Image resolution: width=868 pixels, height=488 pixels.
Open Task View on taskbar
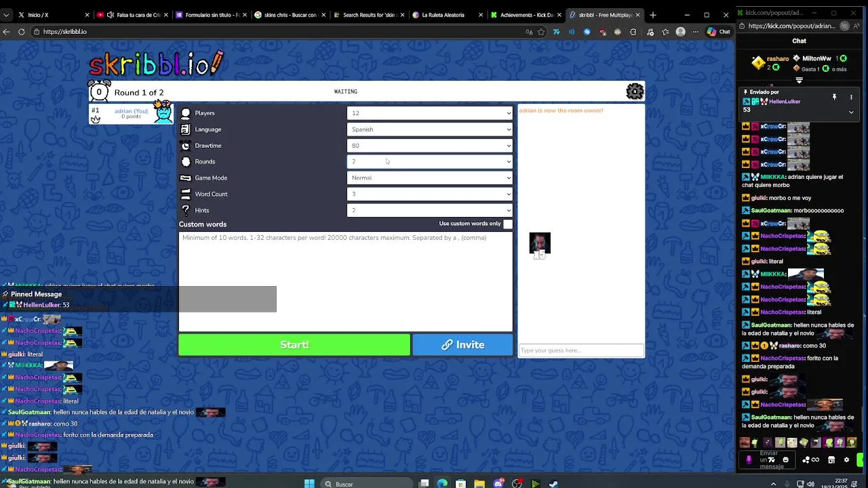[424, 484]
